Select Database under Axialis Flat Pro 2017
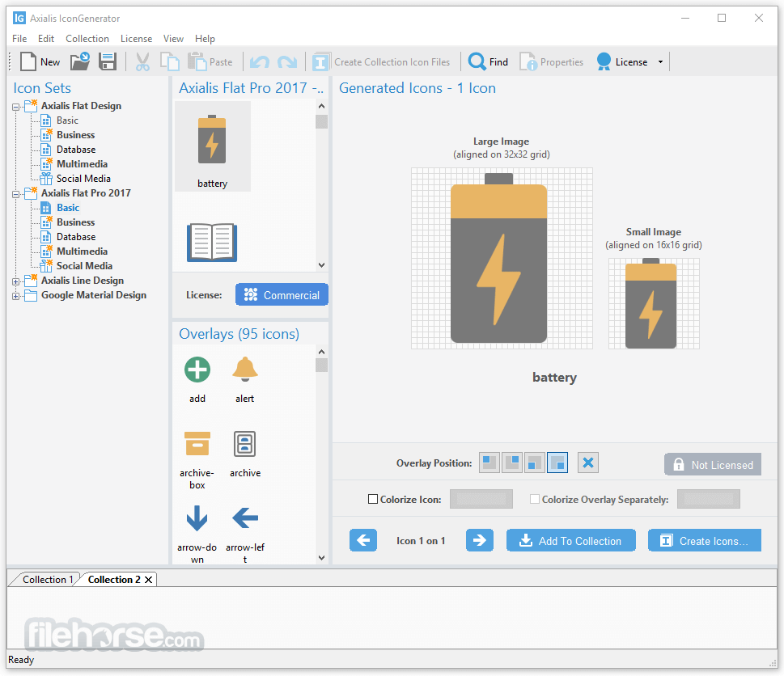This screenshot has height=676, width=784. click(76, 237)
